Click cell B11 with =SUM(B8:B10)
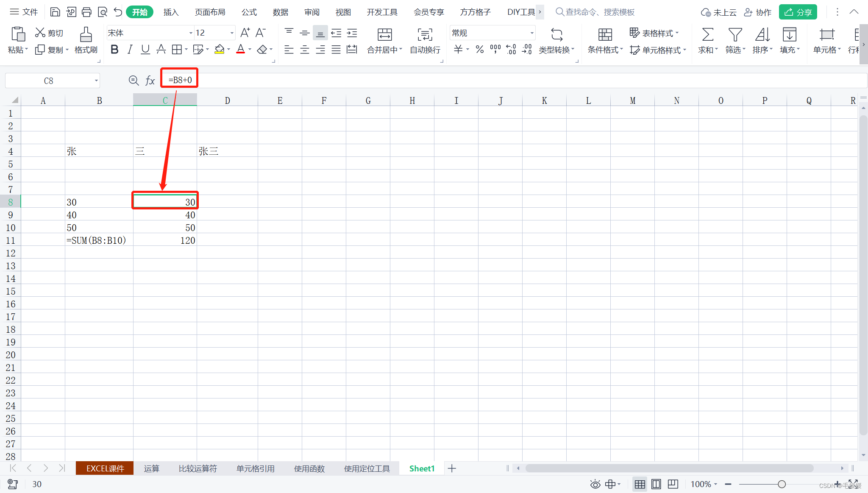The width and height of the screenshot is (868, 493). click(99, 240)
